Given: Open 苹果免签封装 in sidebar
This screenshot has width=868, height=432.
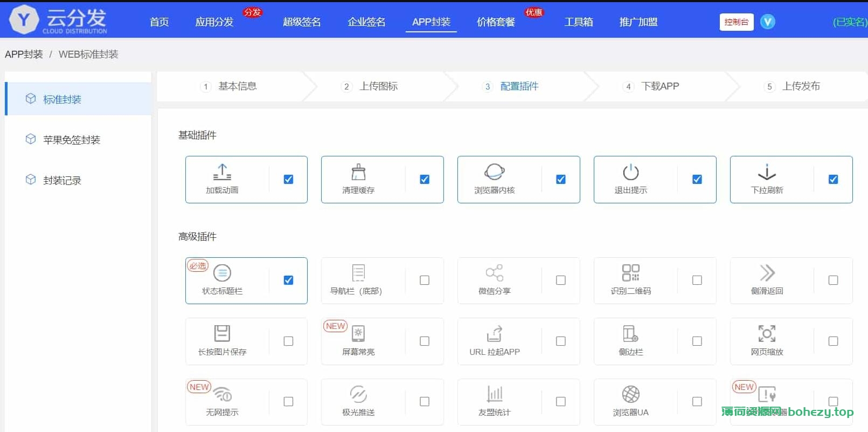Looking at the screenshot, I should pyautogui.click(x=78, y=140).
